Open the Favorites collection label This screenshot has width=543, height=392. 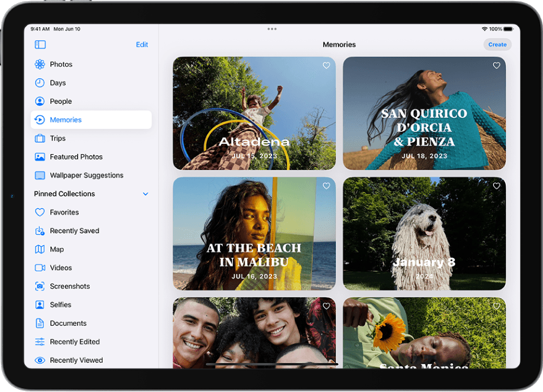[65, 212]
